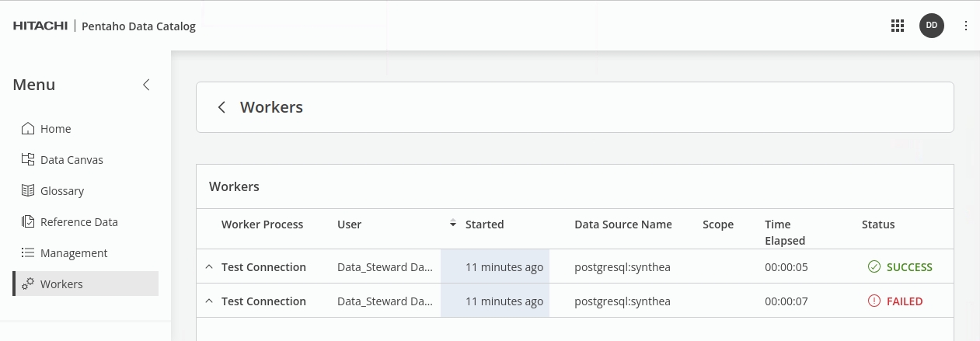Image resolution: width=980 pixels, height=341 pixels.
Task: Select Data Canvas menu item
Action: click(71, 160)
